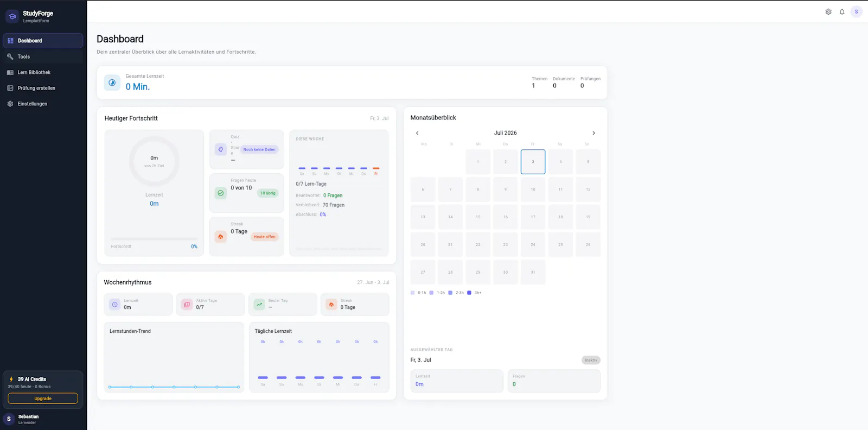868x430 pixels.
Task: Click the Streak flame icon in Wochenrhythmus
Action: (x=331, y=305)
